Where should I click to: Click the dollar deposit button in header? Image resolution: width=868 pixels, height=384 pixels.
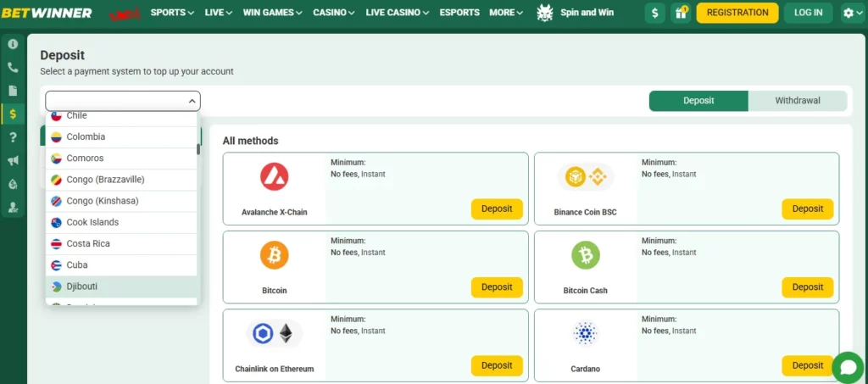pyautogui.click(x=655, y=13)
